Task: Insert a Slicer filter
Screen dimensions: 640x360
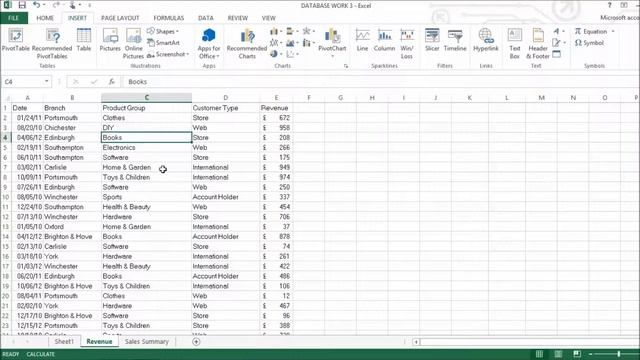Action: [x=432, y=40]
